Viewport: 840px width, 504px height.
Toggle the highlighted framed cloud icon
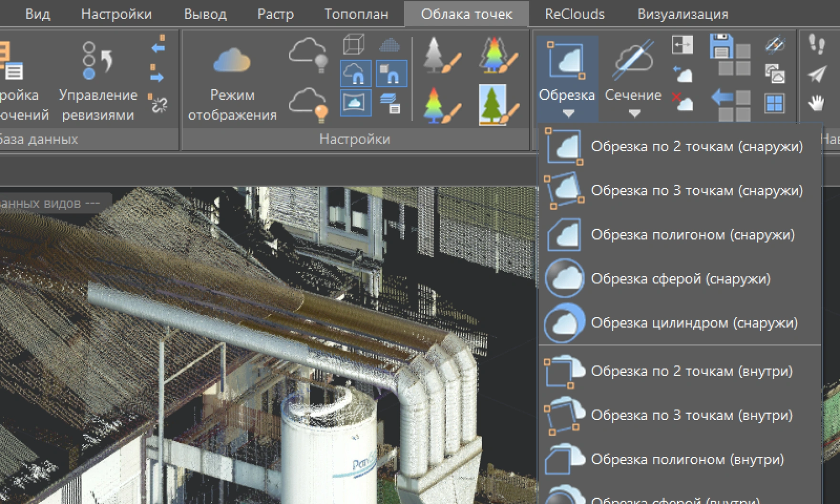tap(356, 103)
